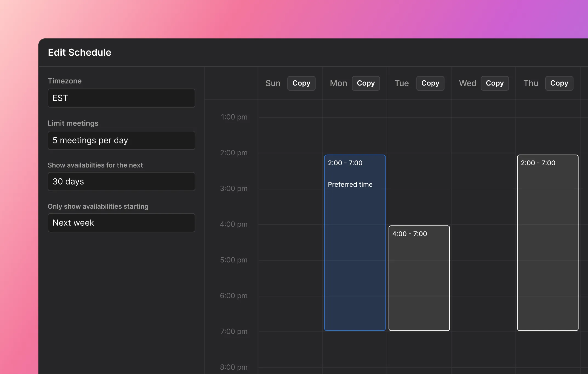This screenshot has width=588, height=374.
Task: Click the 8:00 pm time label
Action: click(x=233, y=367)
